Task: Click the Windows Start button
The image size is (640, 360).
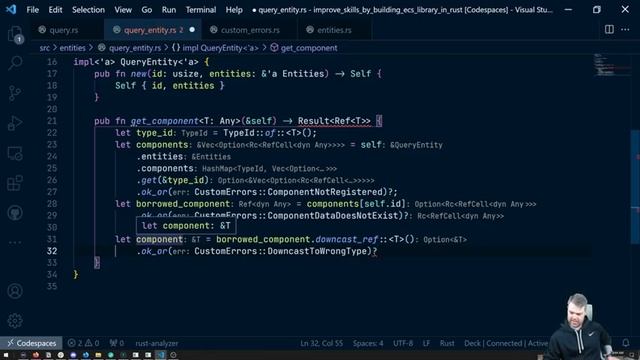Action: pos(6,355)
